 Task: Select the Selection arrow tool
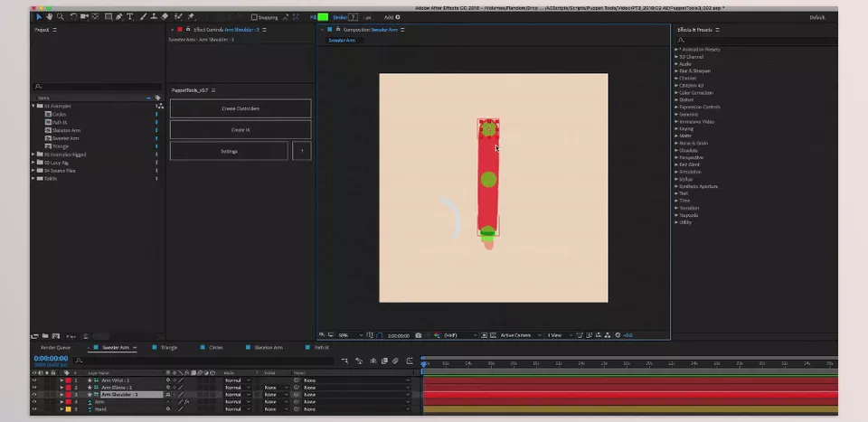tap(39, 17)
